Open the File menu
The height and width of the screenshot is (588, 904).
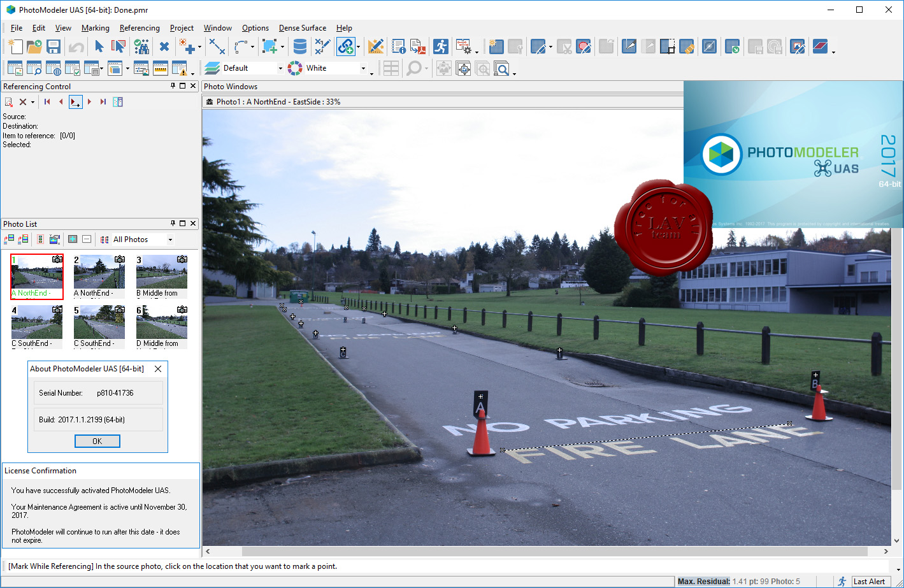(x=17, y=28)
